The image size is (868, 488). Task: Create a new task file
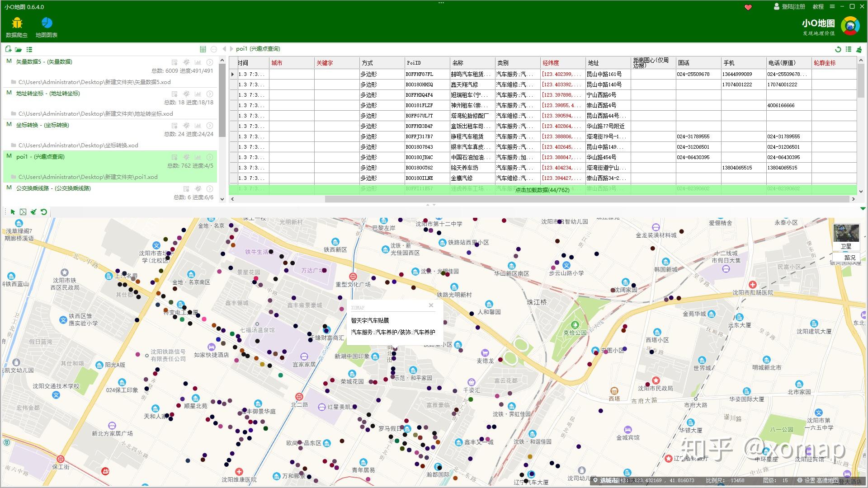8,49
